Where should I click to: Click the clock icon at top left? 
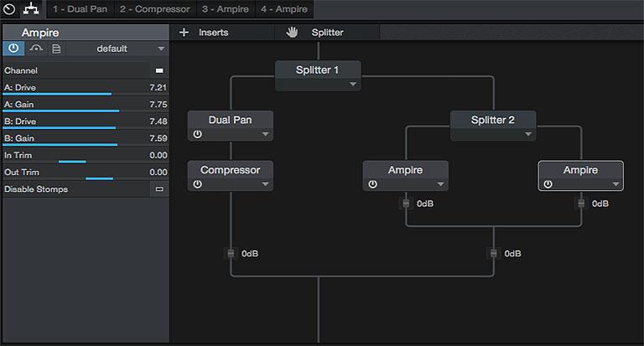tap(9, 9)
